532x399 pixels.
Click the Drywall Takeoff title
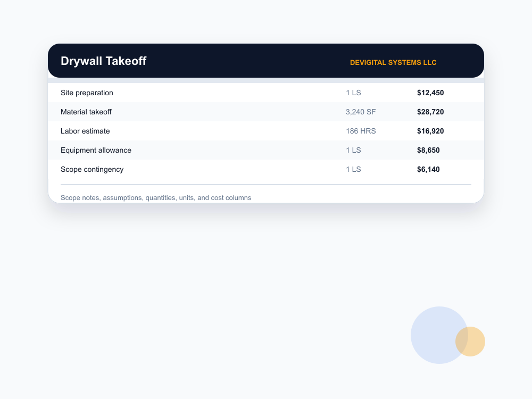click(x=104, y=61)
